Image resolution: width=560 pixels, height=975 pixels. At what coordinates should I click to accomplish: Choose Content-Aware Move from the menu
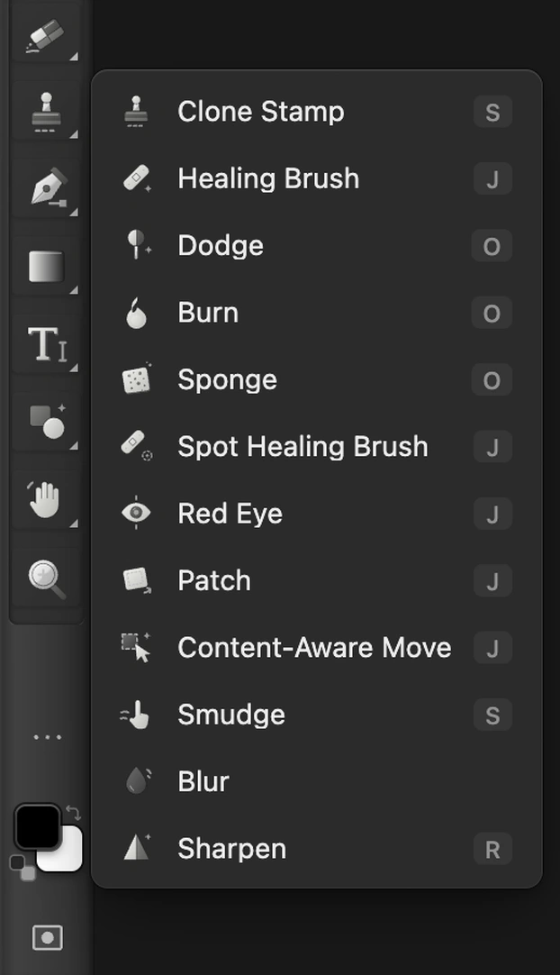317,648
